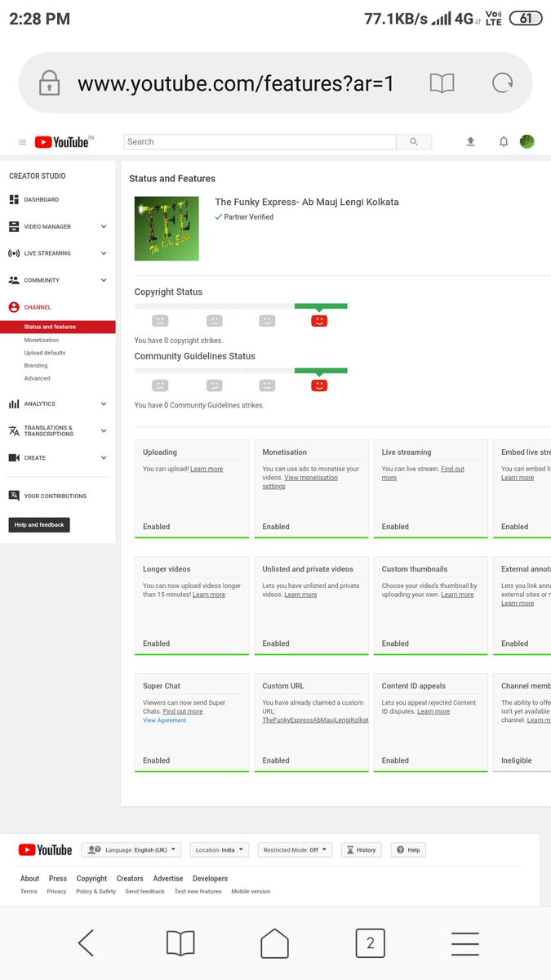Open the Location India dropdown
Screen dimensions: 551x980
point(220,850)
